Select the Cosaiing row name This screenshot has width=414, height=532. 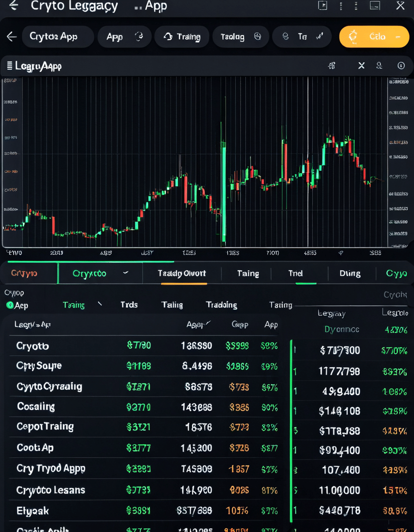(36, 406)
